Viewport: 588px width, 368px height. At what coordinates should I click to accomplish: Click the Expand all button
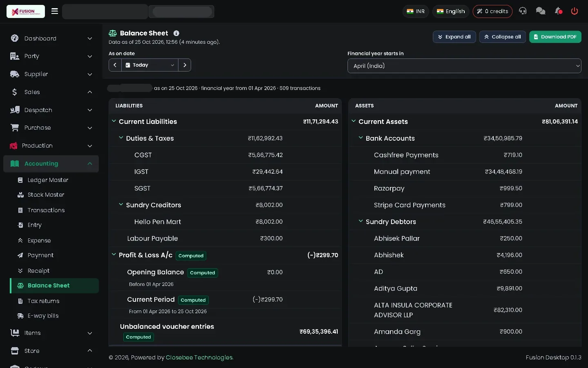tap(454, 37)
